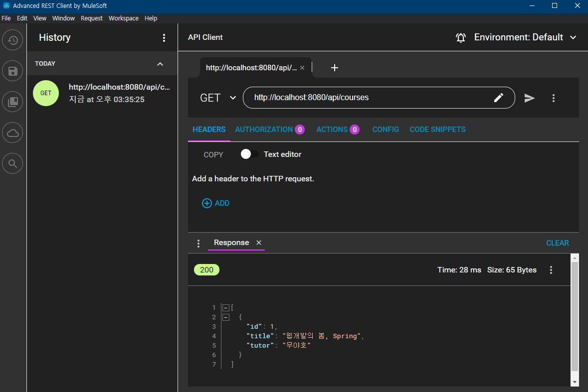588x392 pixels.
Task: Click the response panel scrollbar thumb
Action: (x=575, y=316)
